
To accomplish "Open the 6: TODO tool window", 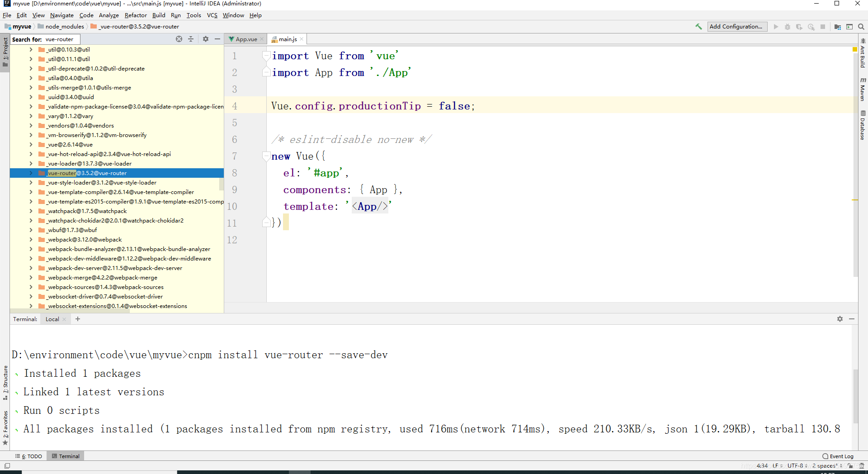I will (29, 456).
